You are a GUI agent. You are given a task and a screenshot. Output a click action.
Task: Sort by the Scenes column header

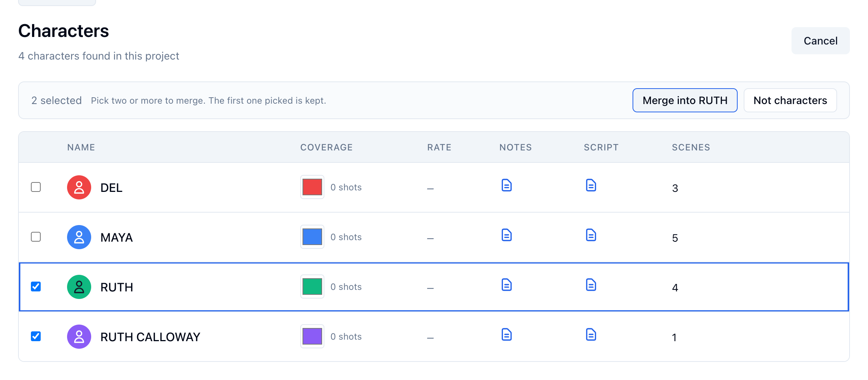691,147
